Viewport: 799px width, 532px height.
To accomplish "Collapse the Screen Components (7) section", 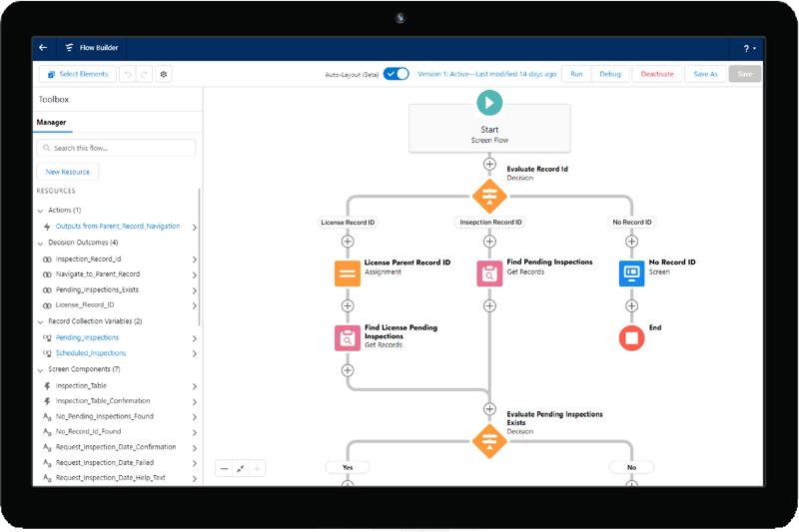I will pos(41,369).
